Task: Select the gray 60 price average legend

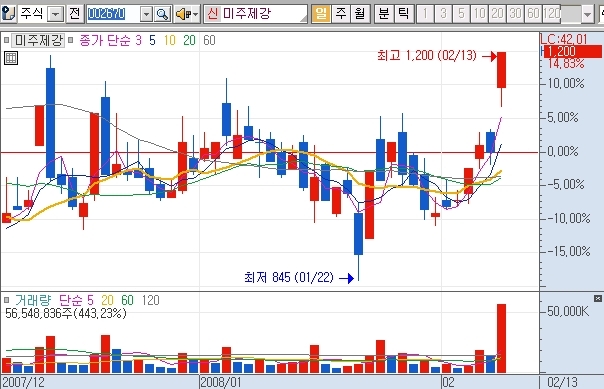Action: click(x=209, y=40)
